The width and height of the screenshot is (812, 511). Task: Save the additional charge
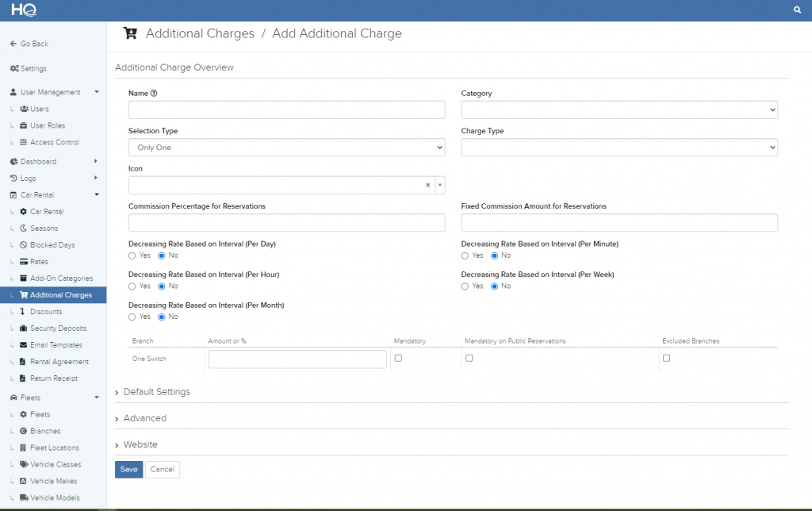click(129, 470)
